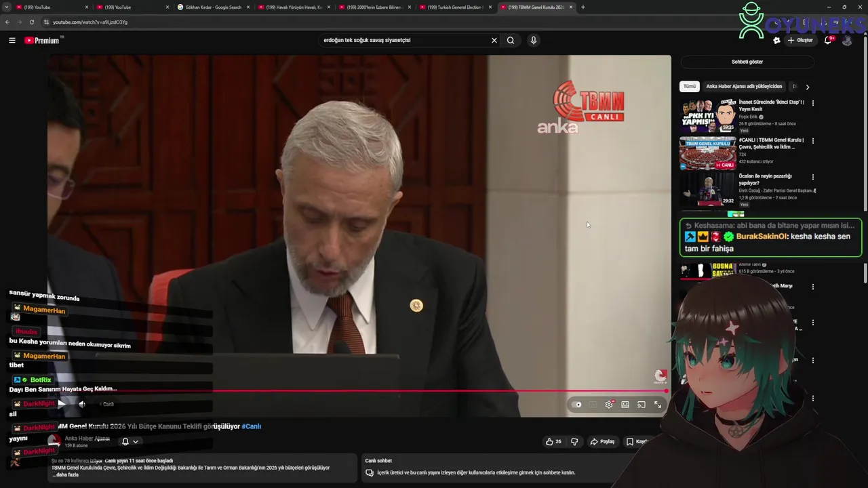The image size is (868, 488).
Task: Click the Canlı live indicator in player
Action: click(108, 404)
